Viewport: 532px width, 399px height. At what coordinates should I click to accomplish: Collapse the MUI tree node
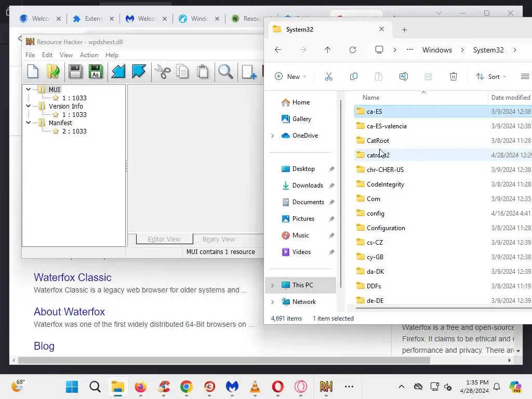coord(29,89)
